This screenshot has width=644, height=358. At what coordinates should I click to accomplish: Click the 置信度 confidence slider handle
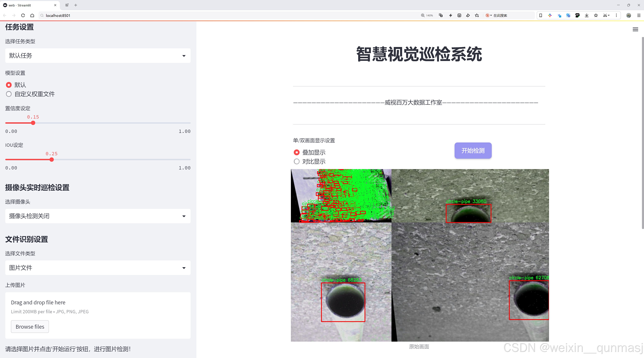[33, 123]
